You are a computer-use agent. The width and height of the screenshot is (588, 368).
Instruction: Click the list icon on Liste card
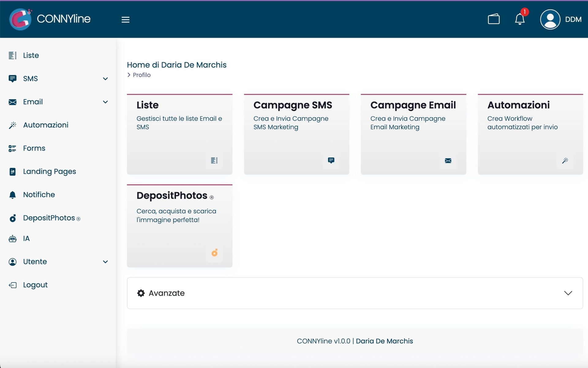click(214, 160)
